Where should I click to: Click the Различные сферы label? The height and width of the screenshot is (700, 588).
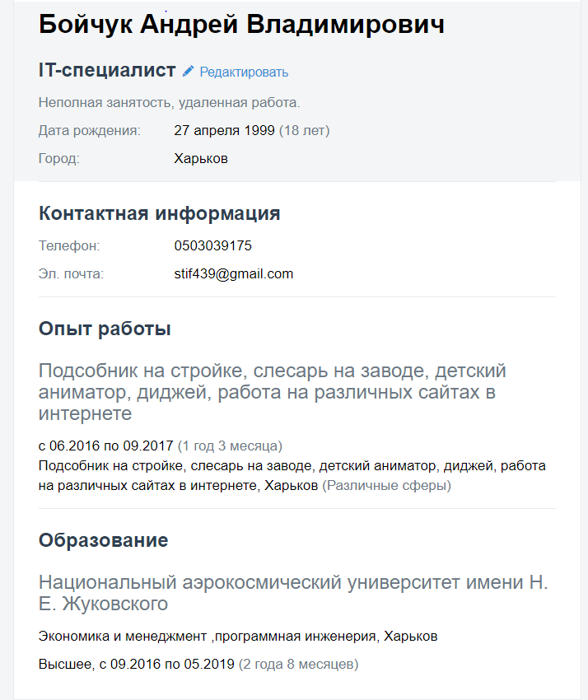tap(386, 485)
